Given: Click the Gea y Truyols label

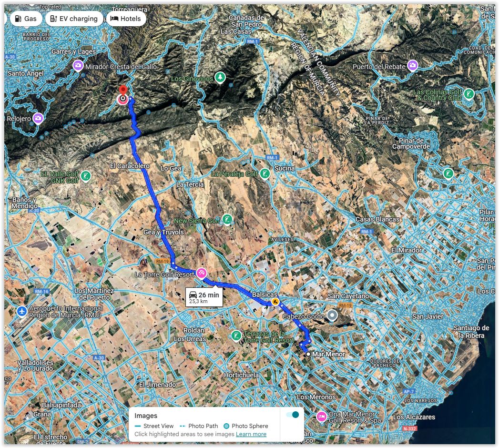Looking at the screenshot, I should point(163,232).
